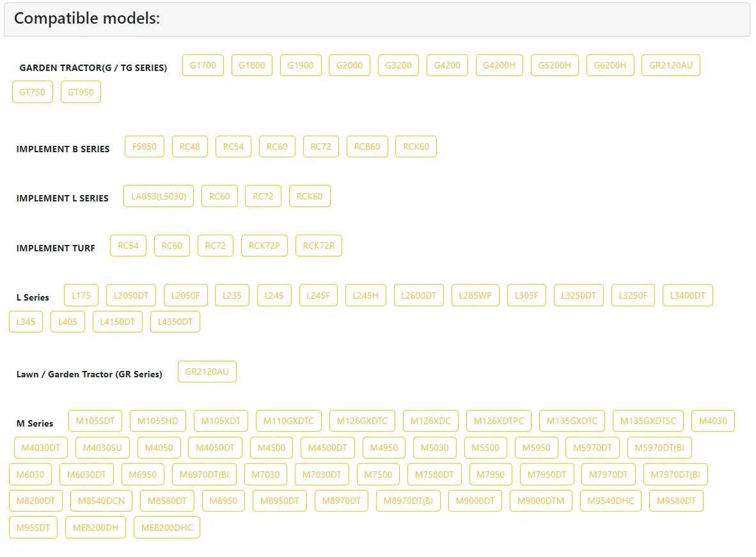This screenshot has width=756, height=557.
Task: Select the L2600DT model tag
Action: 418,295
